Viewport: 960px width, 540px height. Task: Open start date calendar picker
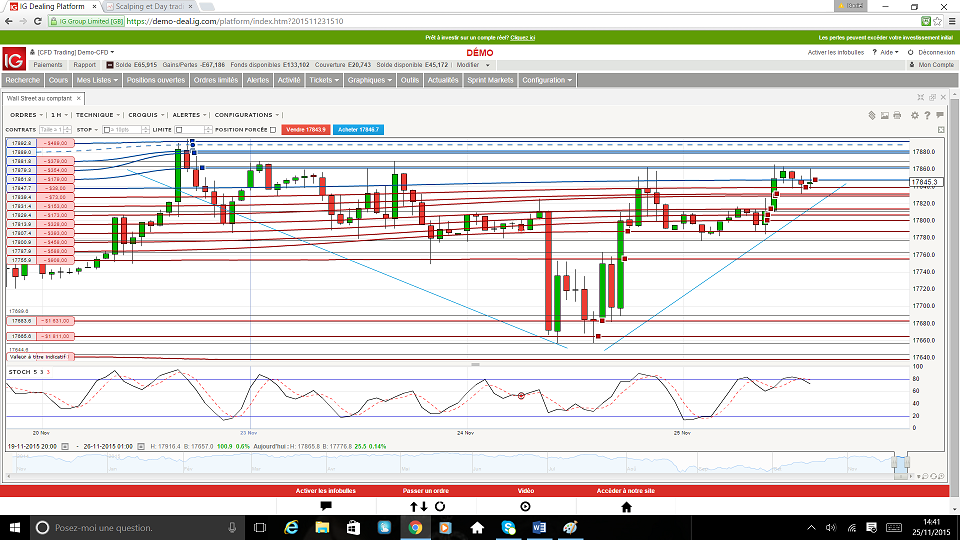point(65,446)
